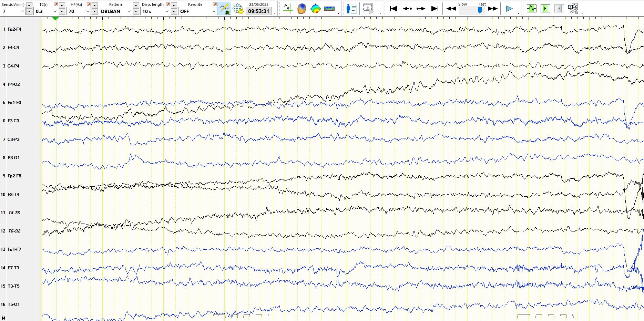This screenshot has width=644, height=321.
Task: Select the T4-T6 channel label
Action: tap(14, 213)
